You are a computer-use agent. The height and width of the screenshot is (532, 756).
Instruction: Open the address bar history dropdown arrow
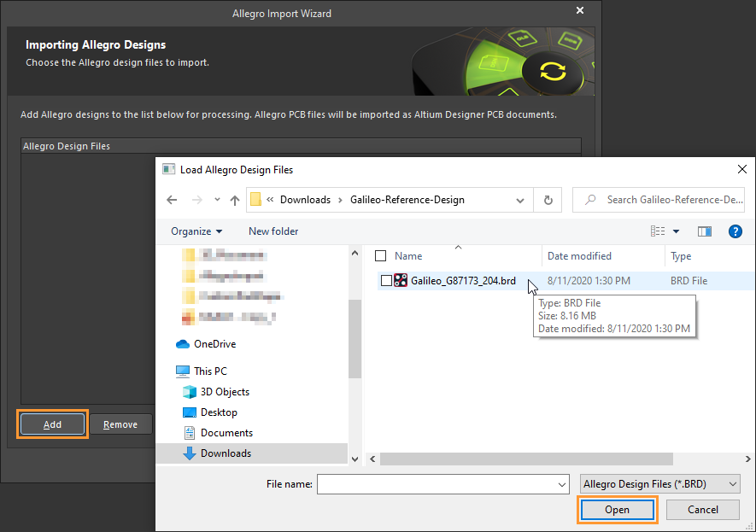point(519,199)
